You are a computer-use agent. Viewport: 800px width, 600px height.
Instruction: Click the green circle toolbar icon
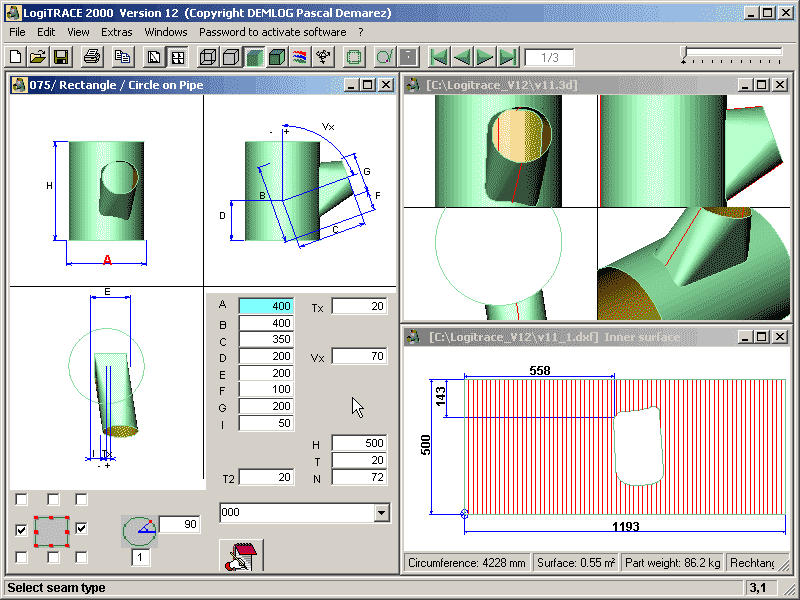(x=385, y=57)
